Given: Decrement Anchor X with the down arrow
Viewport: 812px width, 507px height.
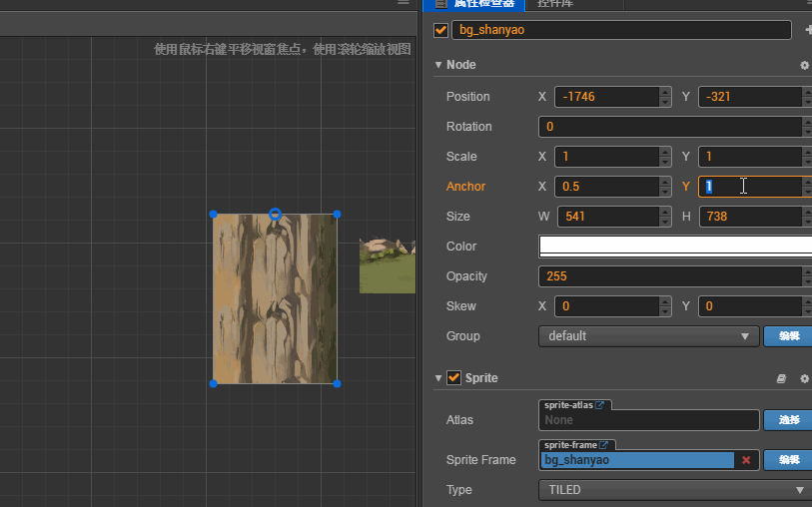Looking at the screenshot, I should (665, 192).
